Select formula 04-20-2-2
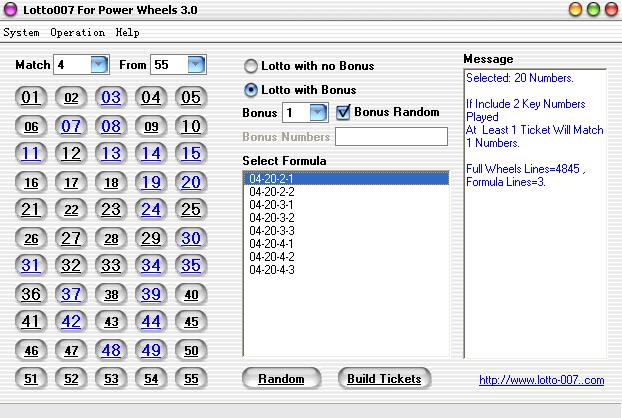 346,192
